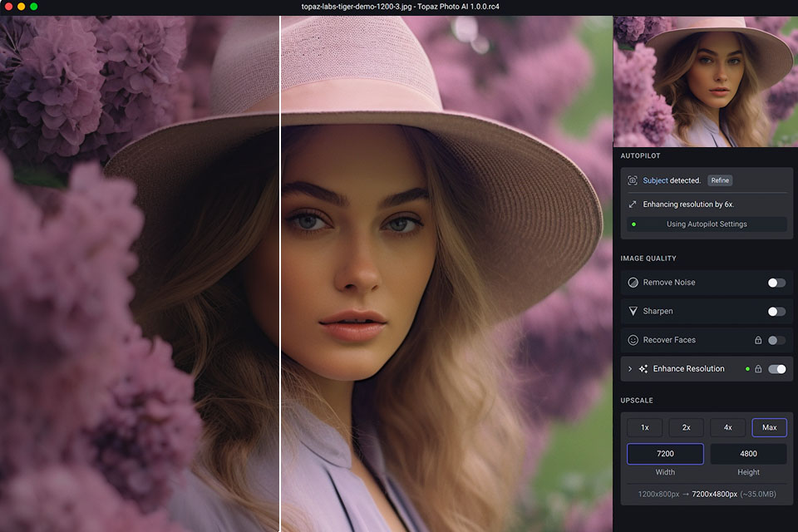Click the before/after split comparison divider line
Viewport: 798px width, 532px height.
click(280, 273)
